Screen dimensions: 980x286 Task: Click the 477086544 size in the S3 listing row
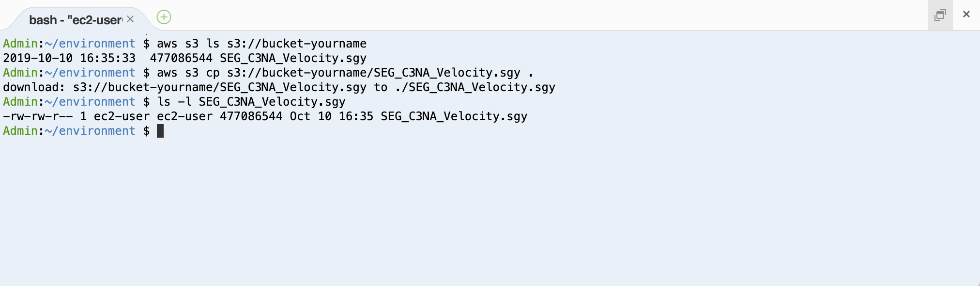(x=181, y=58)
